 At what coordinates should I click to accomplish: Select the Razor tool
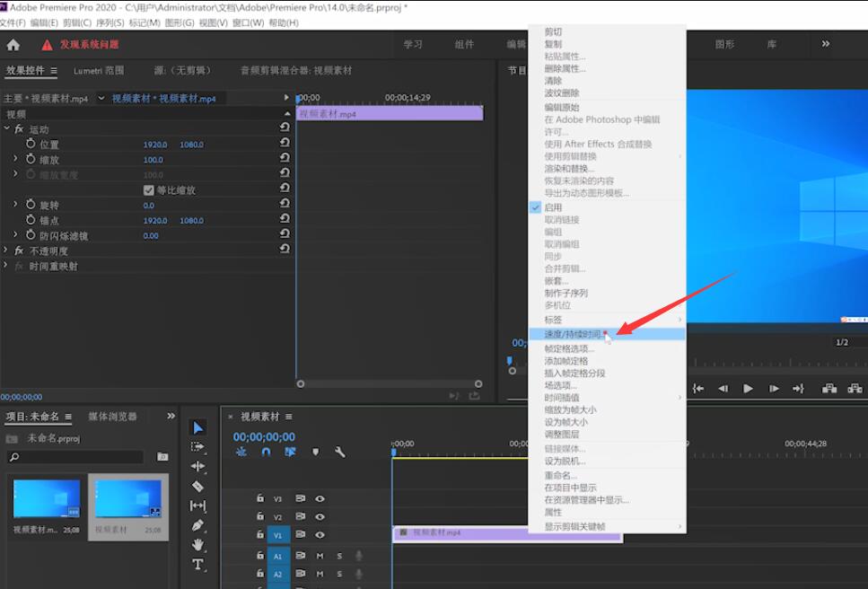[x=197, y=486]
